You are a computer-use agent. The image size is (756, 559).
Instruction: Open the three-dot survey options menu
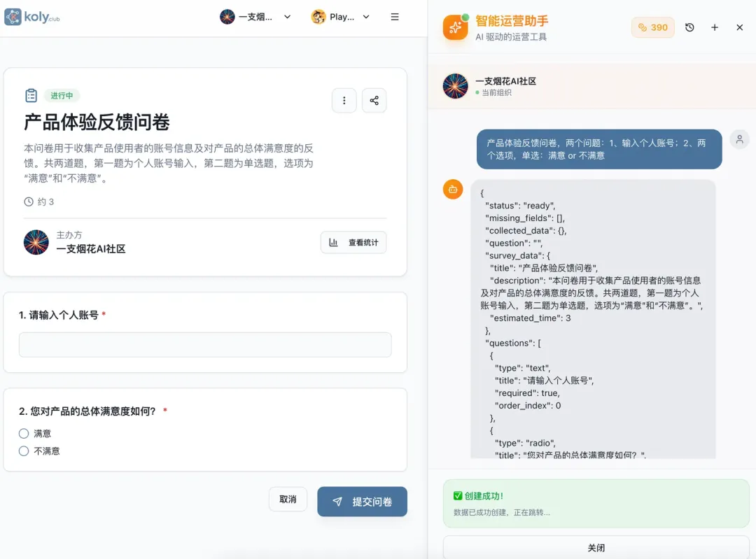[x=344, y=100]
